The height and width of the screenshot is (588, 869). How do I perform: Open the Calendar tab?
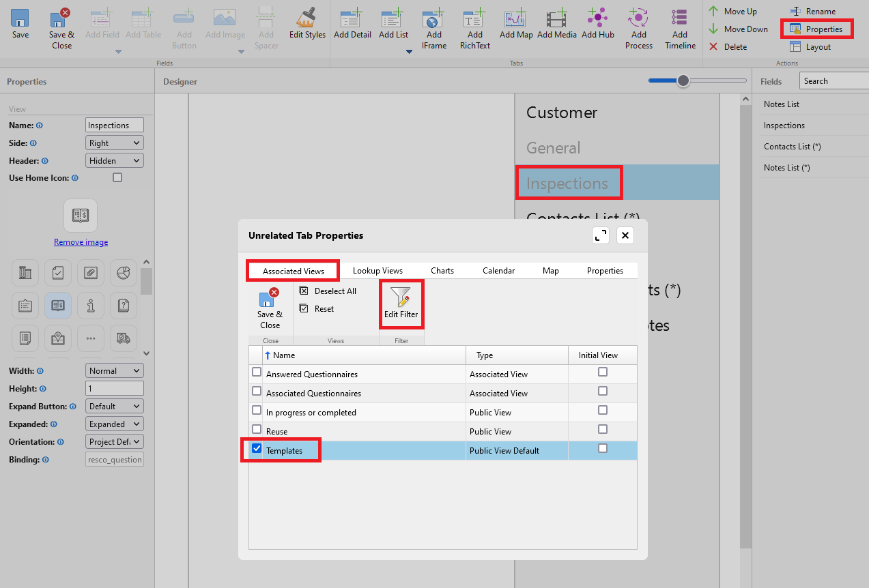coord(498,271)
